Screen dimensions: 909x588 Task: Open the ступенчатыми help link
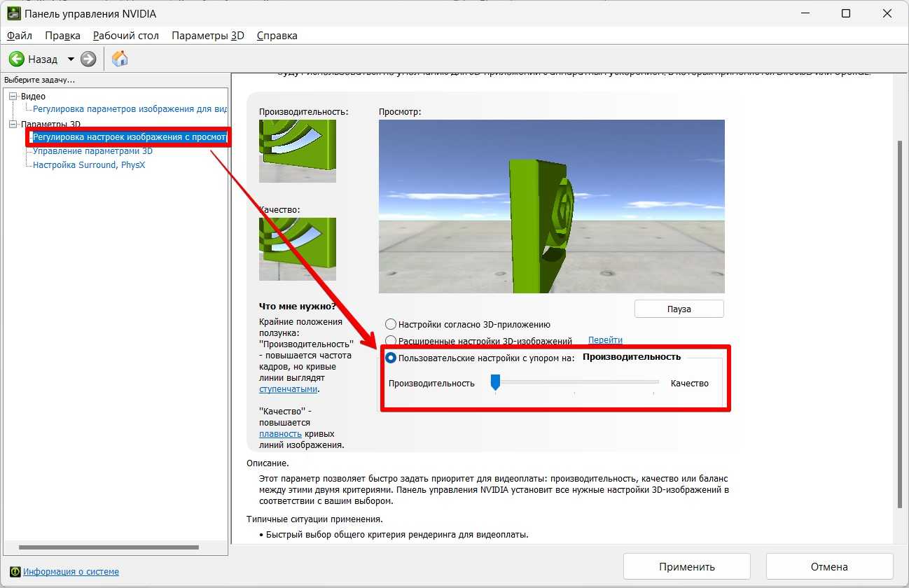click(x=288, y=389)
